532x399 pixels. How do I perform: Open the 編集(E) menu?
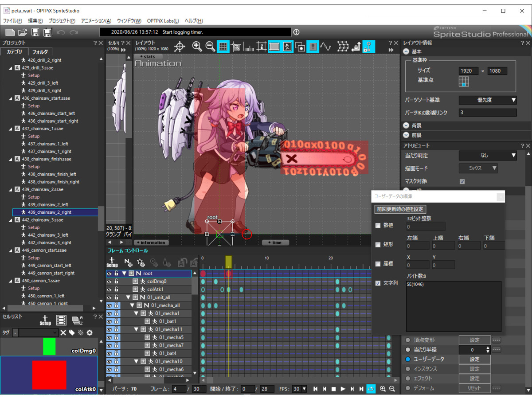pyautogui.click(x=35, y=21)
